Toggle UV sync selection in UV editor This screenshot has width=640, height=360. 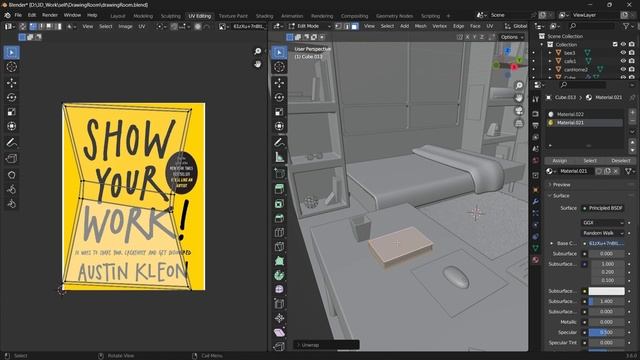22,26
